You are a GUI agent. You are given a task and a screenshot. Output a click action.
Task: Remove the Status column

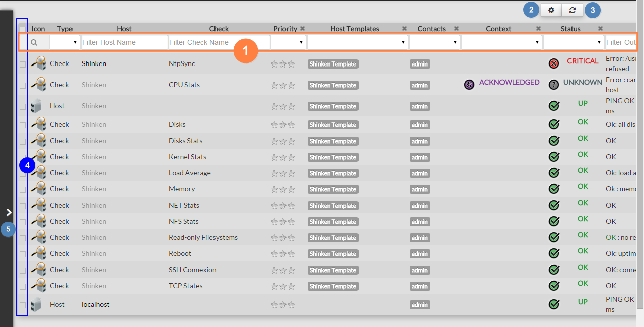pos(600,29)
